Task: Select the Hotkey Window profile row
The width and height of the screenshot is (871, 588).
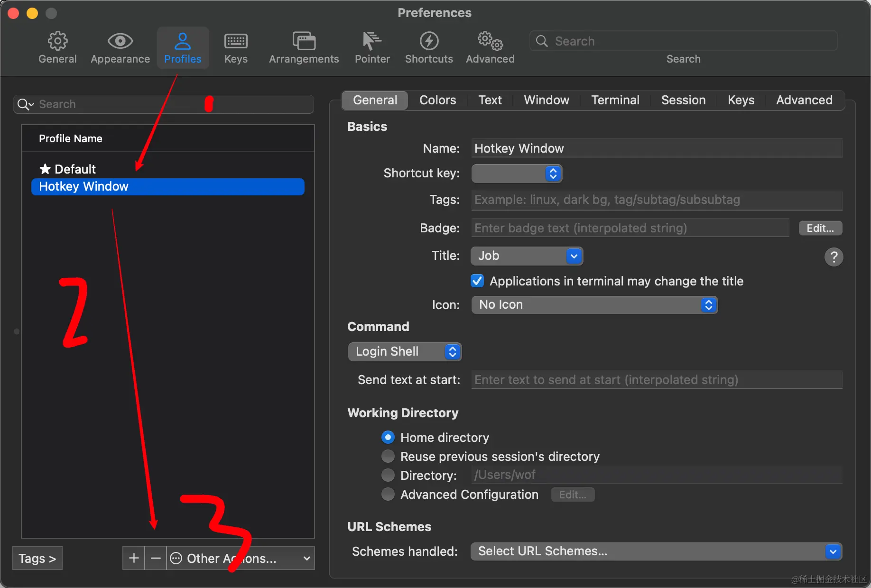Action: pos(168,186)
